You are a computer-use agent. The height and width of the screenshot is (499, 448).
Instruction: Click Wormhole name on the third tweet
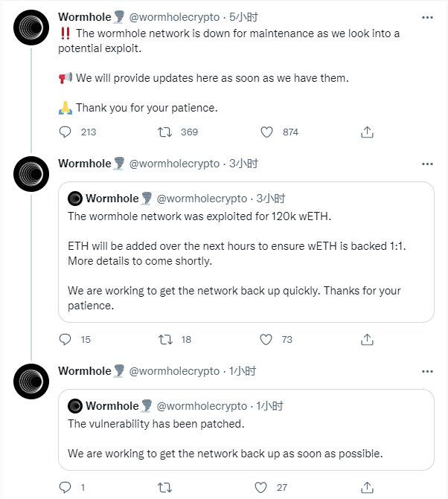(x=84, y=371)
